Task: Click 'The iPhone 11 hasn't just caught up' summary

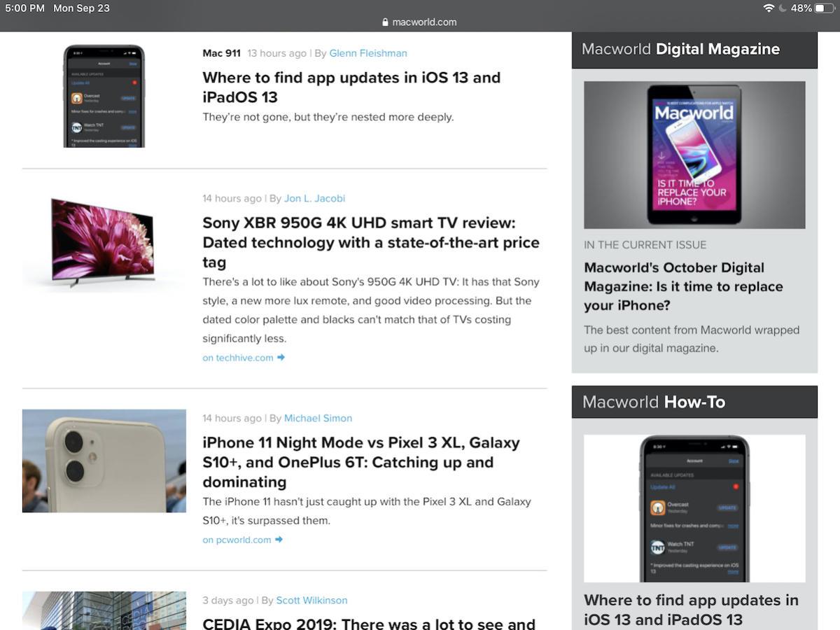Action: [x=367, y=511]
